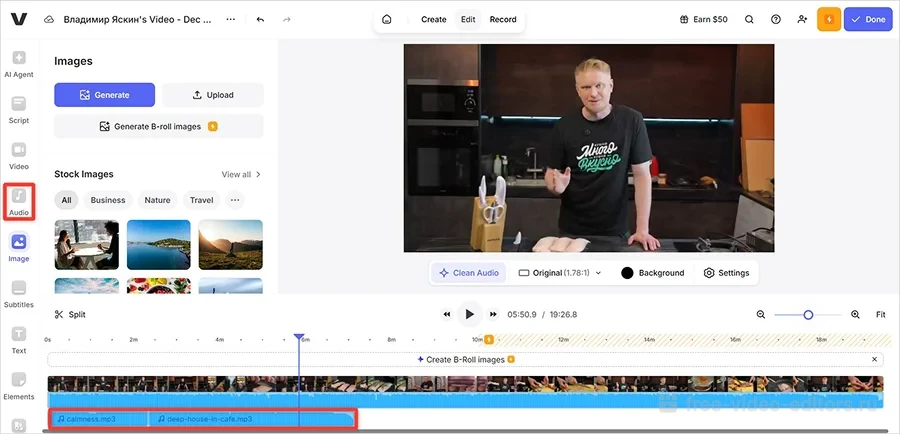Click the Earn $50 button
This screenshot has width=900, height=434.
[703, 20]
